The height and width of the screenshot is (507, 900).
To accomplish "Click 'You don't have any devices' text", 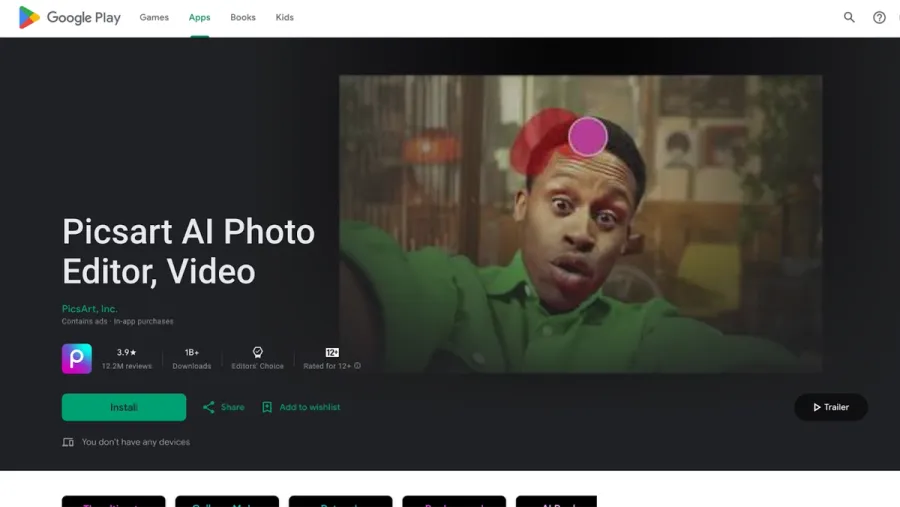I will [x=135, y=442].
